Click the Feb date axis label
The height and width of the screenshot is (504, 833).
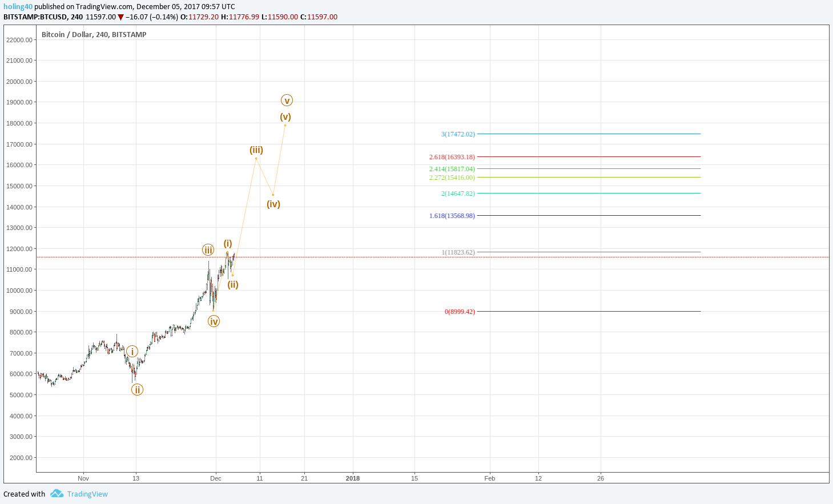[490, 478]
